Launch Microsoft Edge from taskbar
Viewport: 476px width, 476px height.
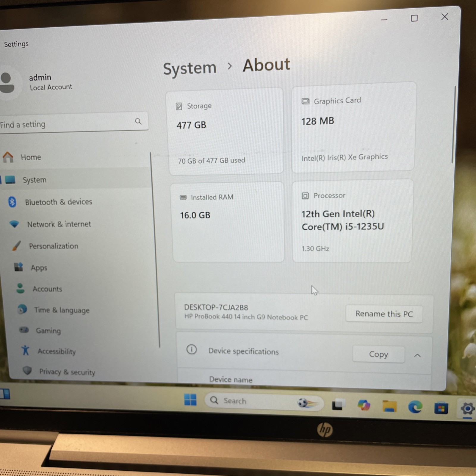(x=415, y=407)
